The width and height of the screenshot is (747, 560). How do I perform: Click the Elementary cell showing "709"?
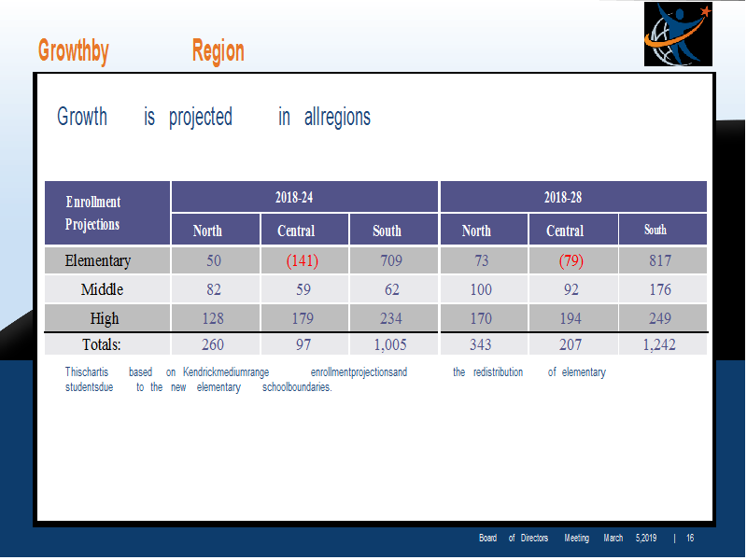(x=394, y=260)
